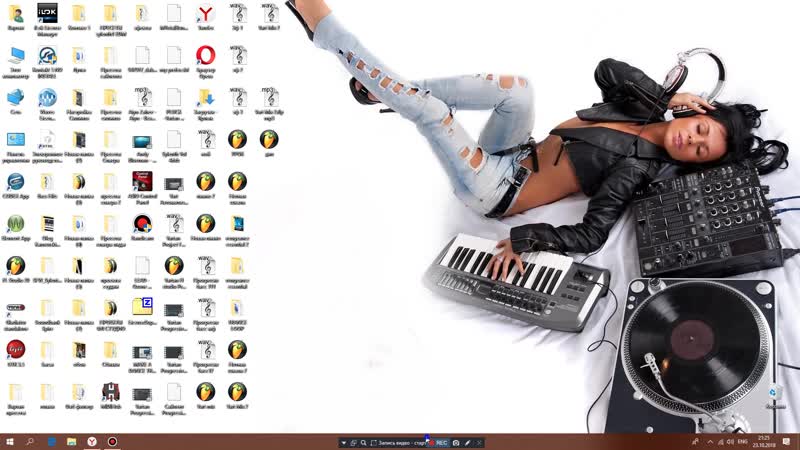Image resolution: width=800 pixels, height=450 pixels.
Task: Open the blue headphone-circle app with shield
Action: 47,56
